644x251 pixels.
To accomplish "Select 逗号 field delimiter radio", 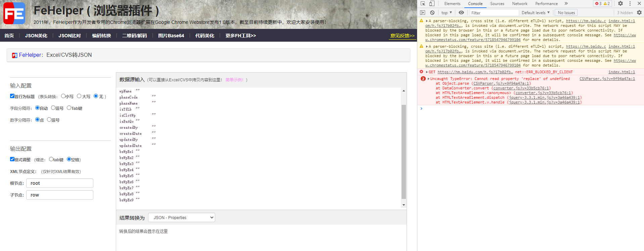I will (53, 108).
